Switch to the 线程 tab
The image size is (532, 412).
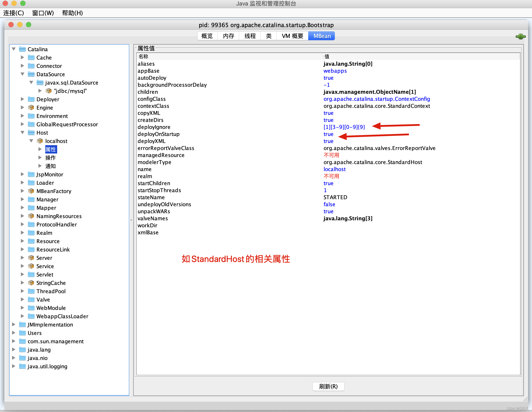pyautogui.click(x=250, y=36)
